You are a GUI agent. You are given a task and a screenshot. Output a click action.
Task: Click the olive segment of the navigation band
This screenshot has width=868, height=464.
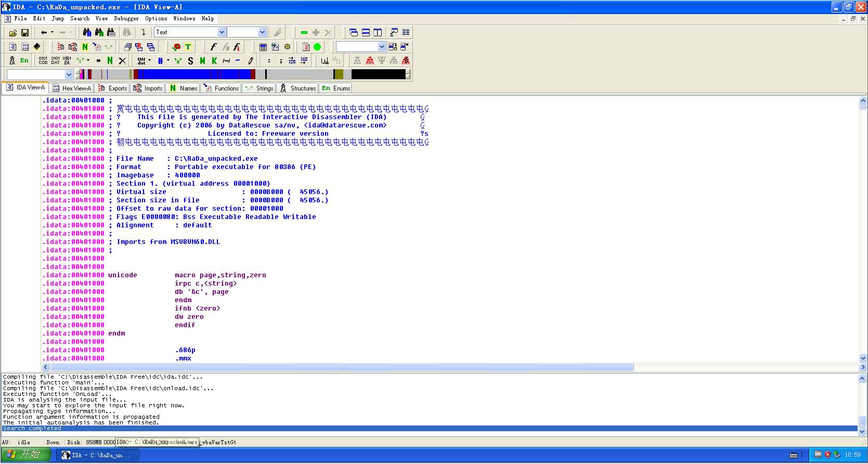click(x=339, y=74)
